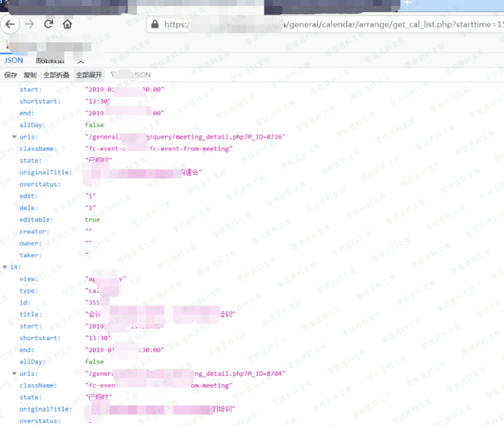Click the editable true value row
This screenshot has height=426, width=504.
coord(92,220)
